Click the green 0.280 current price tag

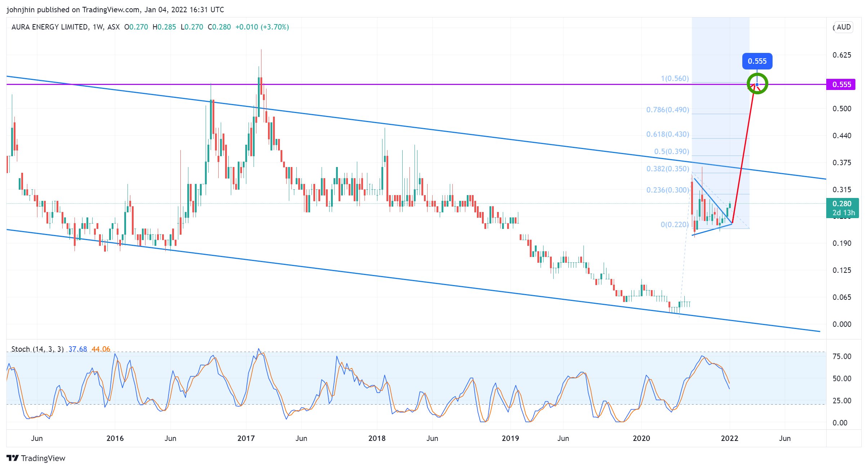(842, 208)
